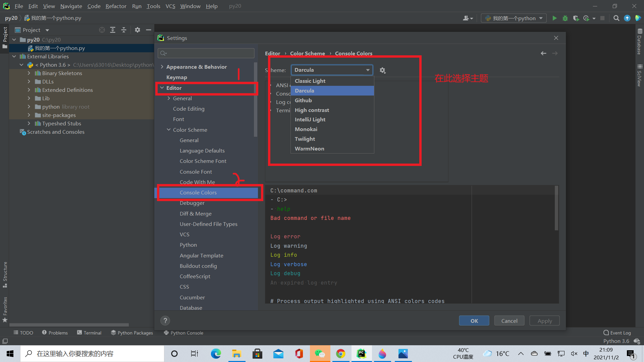Open the Refactor menu

pos(116,6)
